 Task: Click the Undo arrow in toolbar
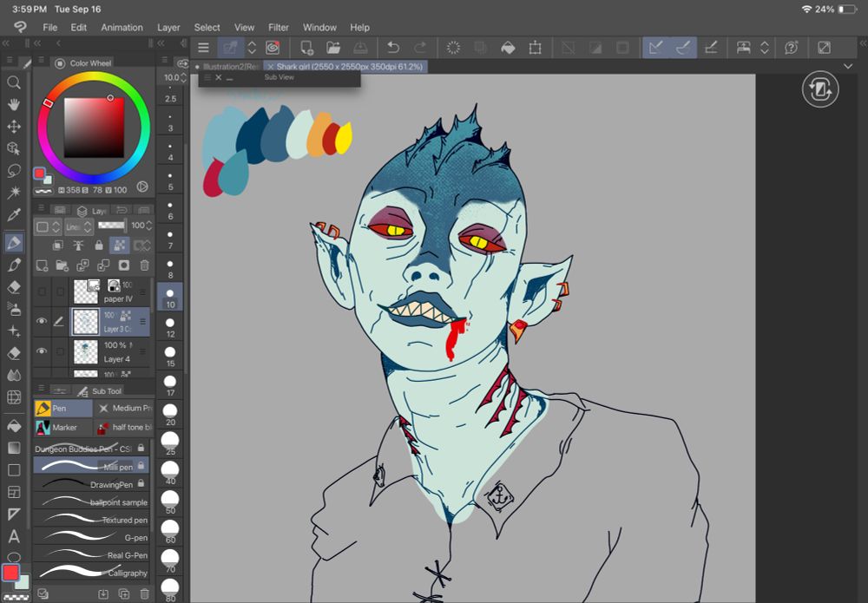click(x=392, y=48)
